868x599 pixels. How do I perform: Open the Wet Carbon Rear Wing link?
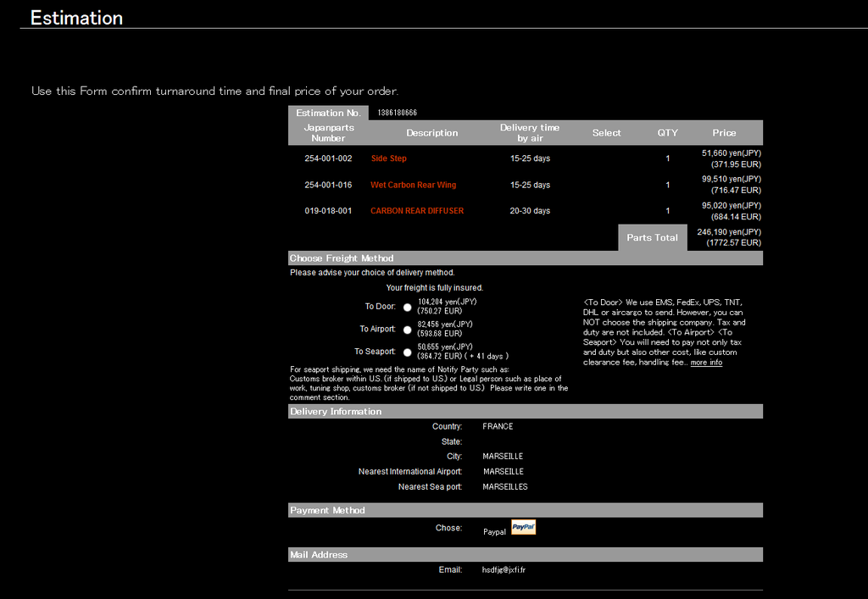pos(413,185)
